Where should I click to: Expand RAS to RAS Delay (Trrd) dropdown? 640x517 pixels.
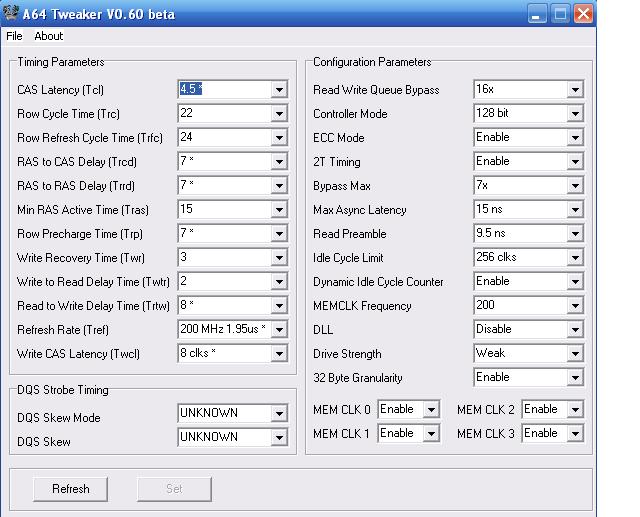[279, 186]
